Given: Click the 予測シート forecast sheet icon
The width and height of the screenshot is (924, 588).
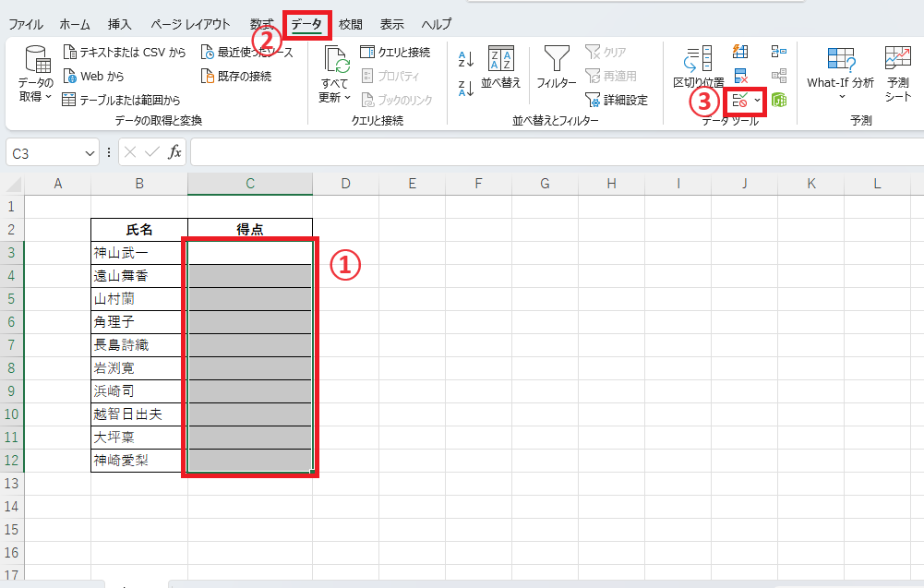Looking at the screenshot, I should 898,58.
